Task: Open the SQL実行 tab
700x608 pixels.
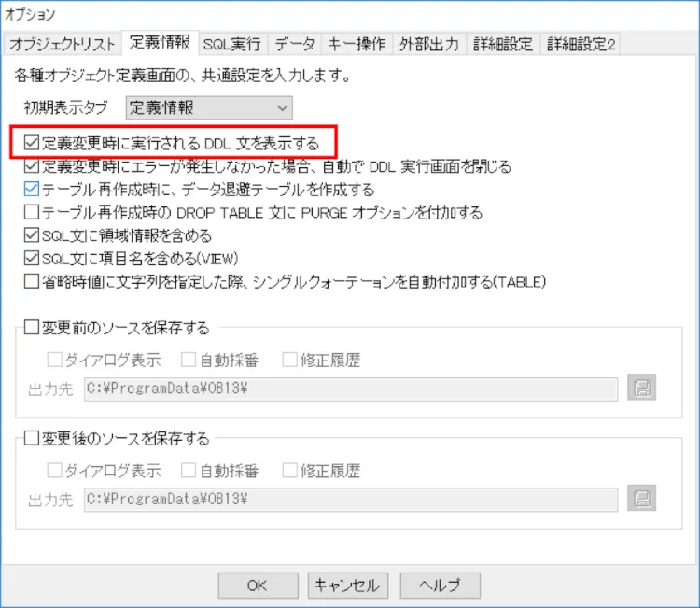Action: 232,44
